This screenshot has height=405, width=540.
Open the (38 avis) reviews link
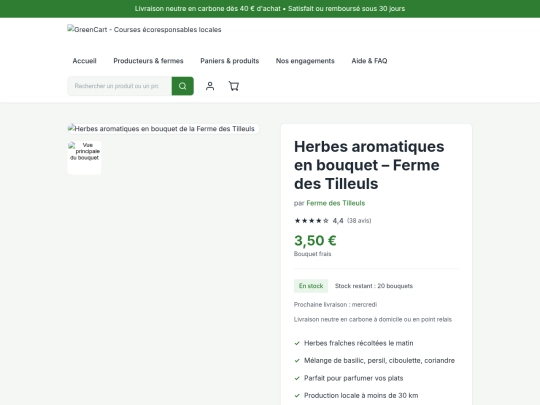(x=359, y=221)
